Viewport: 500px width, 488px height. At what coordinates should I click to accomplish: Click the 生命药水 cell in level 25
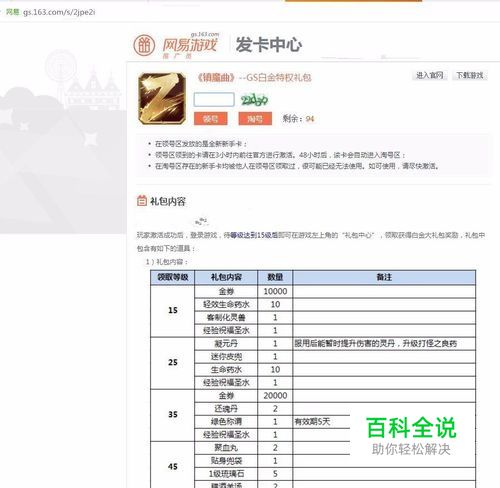pos(226,370)
